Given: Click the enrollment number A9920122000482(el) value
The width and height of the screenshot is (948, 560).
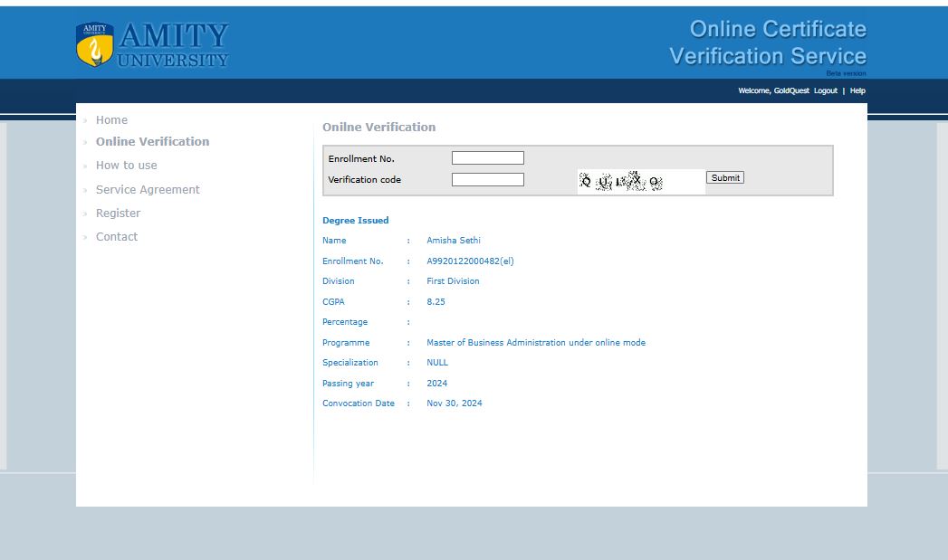Looking at the screenshot, I should (x=470, y=261).
